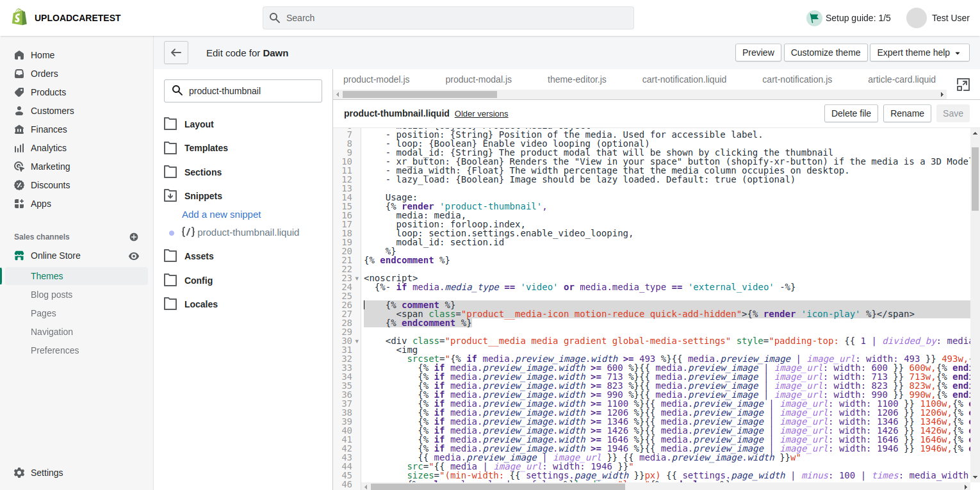Viewport: 980px width, 490px height.
Task: Click the Setup guide flag icon
Action: (814, 18)
